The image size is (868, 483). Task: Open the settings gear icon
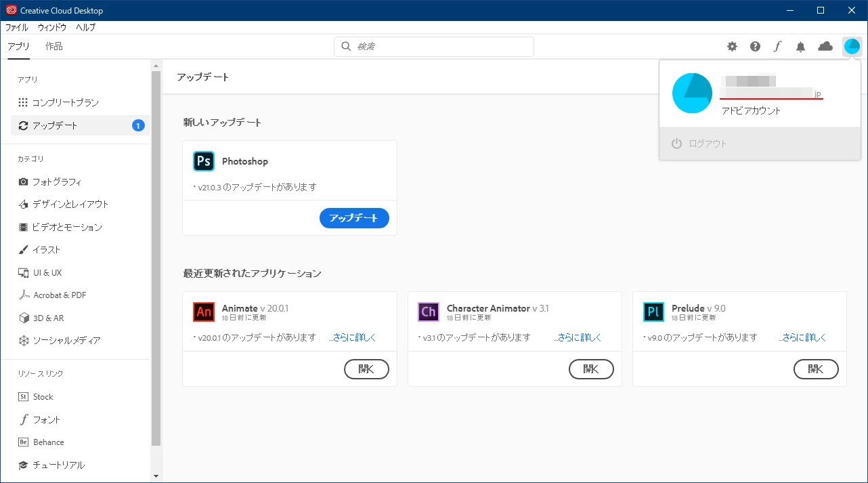(x=732, y=47)
